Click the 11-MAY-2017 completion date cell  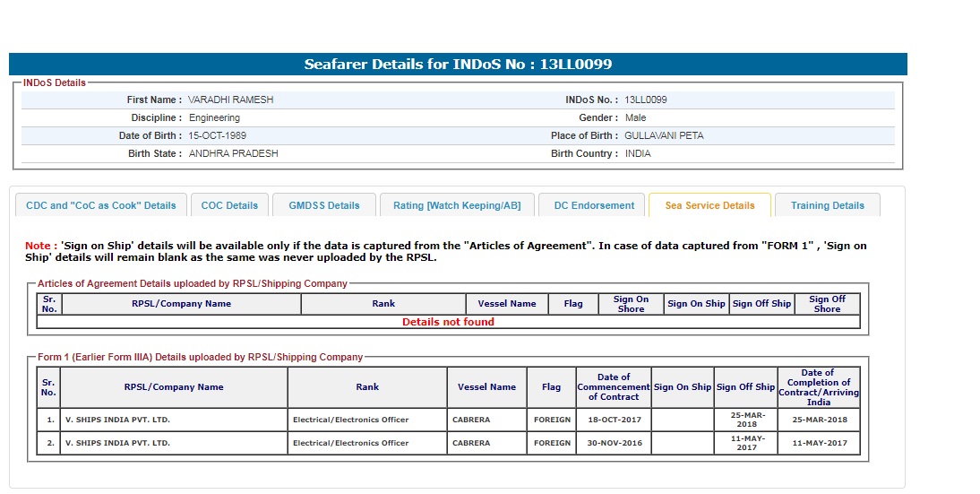coord(818,443)
